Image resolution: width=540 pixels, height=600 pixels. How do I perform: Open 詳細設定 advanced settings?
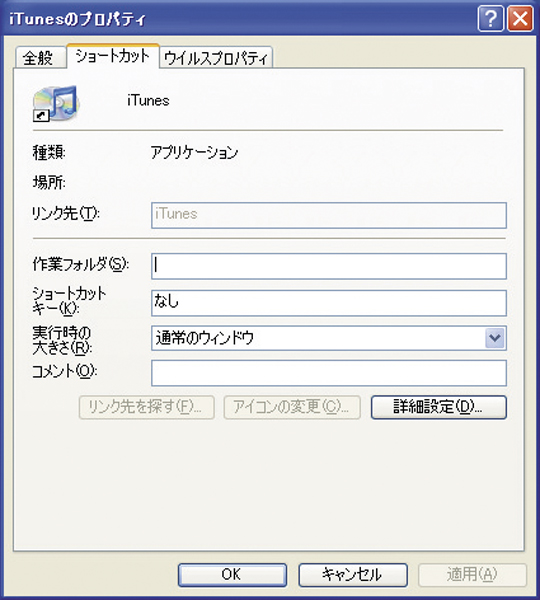(x=439, y=407)
